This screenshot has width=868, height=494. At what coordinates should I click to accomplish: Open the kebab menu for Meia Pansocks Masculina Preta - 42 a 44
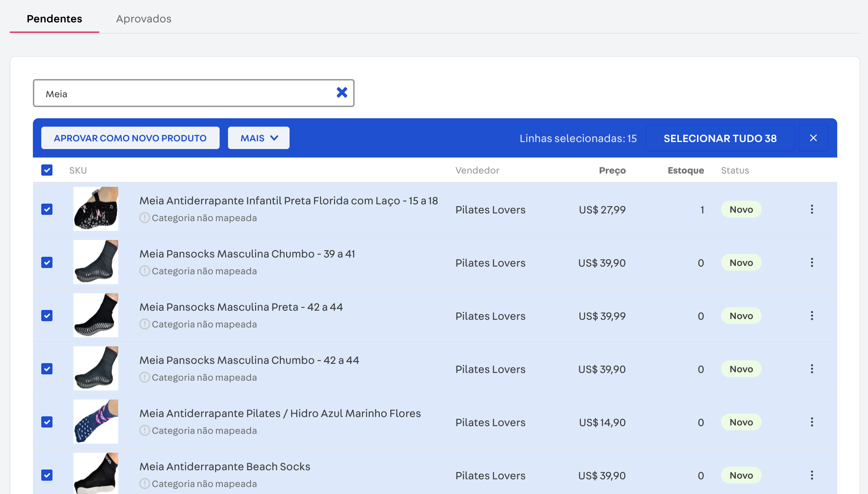(812, 316)
